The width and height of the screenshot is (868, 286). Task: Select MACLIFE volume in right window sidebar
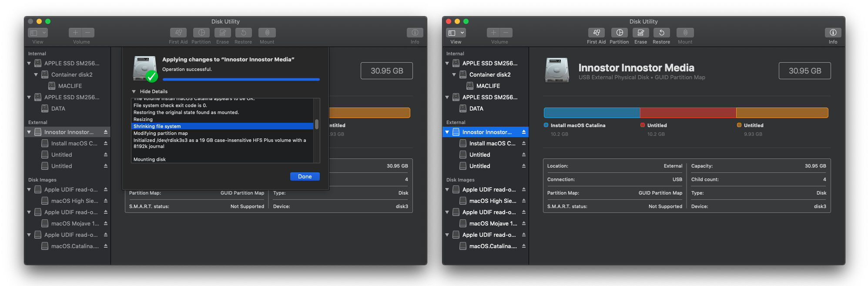click(488, 86)
